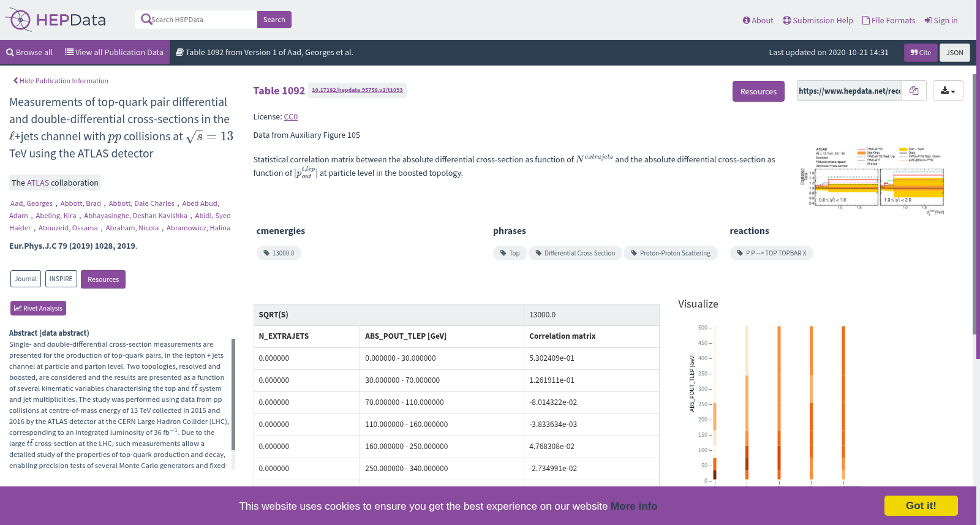Image resolution: width=980 pixels, height=525 pixels.
Task: Click the Cite button
Action: pyautogui.click(x=921, y=53)
